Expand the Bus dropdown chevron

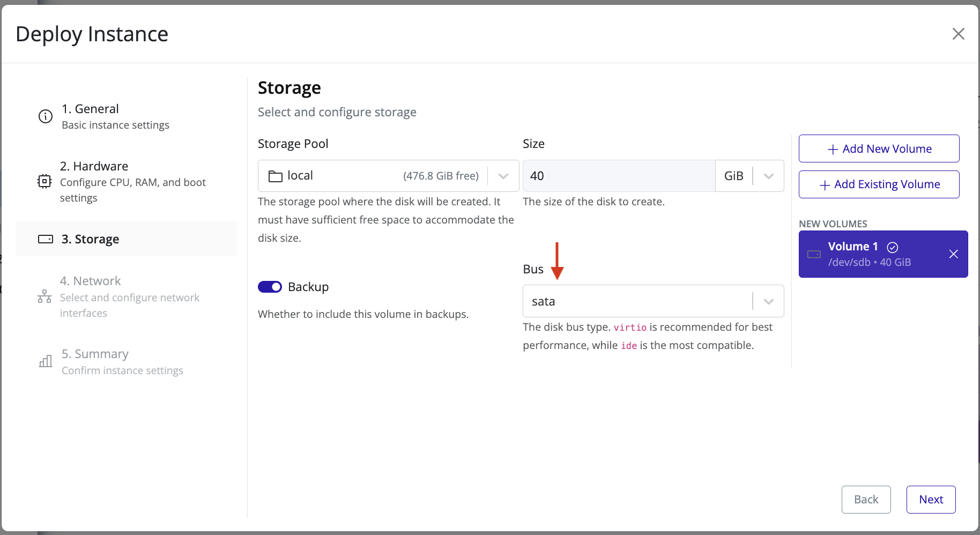click(768, 301)
